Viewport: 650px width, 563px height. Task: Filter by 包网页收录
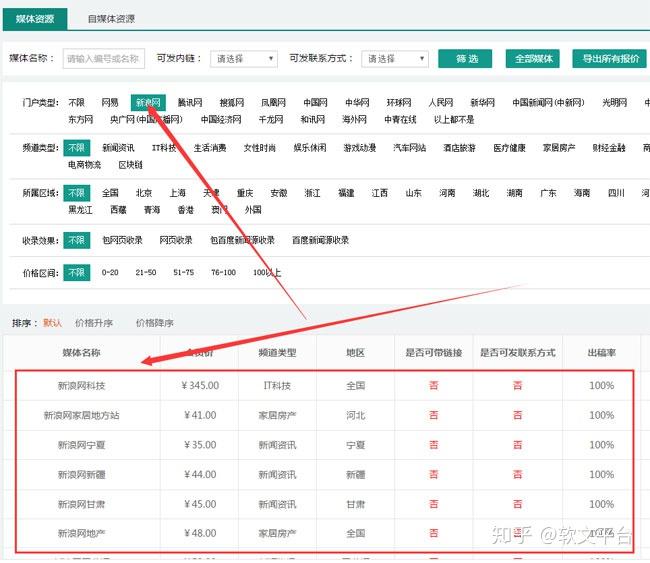pos(122,240)
